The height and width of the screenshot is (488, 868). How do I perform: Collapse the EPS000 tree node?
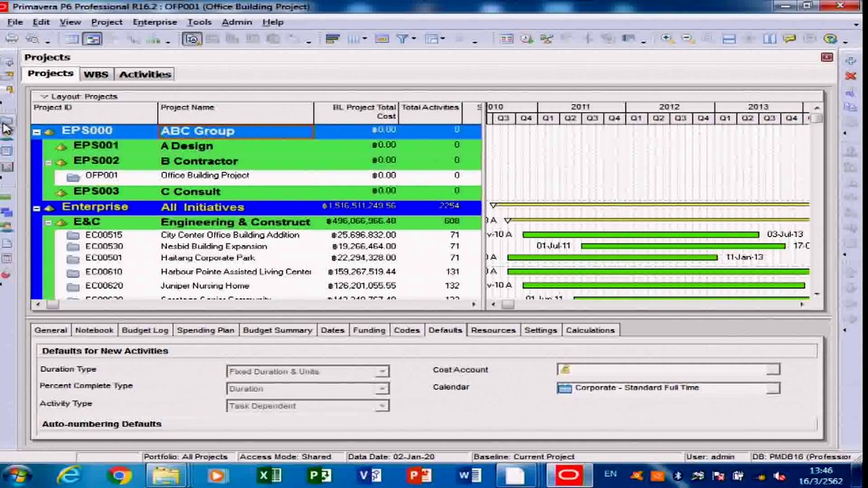(x=37, y=131)
